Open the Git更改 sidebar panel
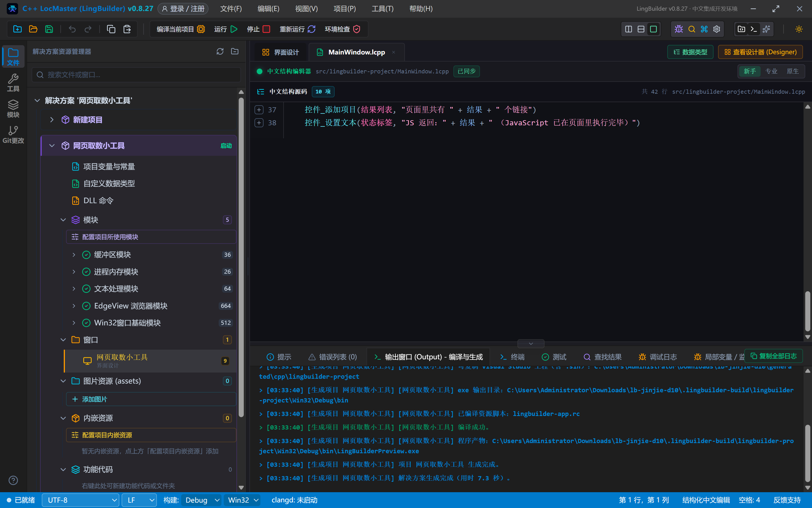 [x=13, y=134]
